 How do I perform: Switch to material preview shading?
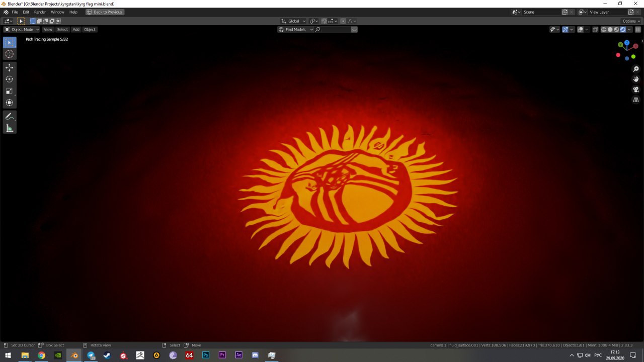coord(616,29)
